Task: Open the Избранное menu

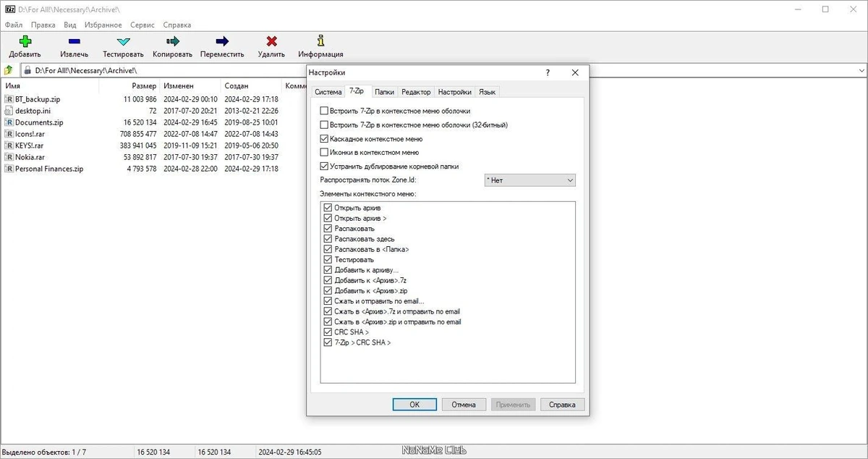Action: [103, 25]
